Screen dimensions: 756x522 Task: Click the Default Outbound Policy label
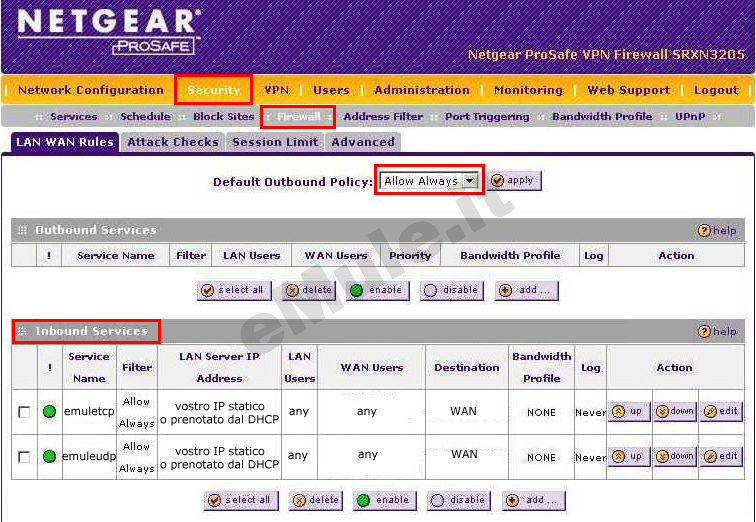pyautogui.click(x=293, y=182)
